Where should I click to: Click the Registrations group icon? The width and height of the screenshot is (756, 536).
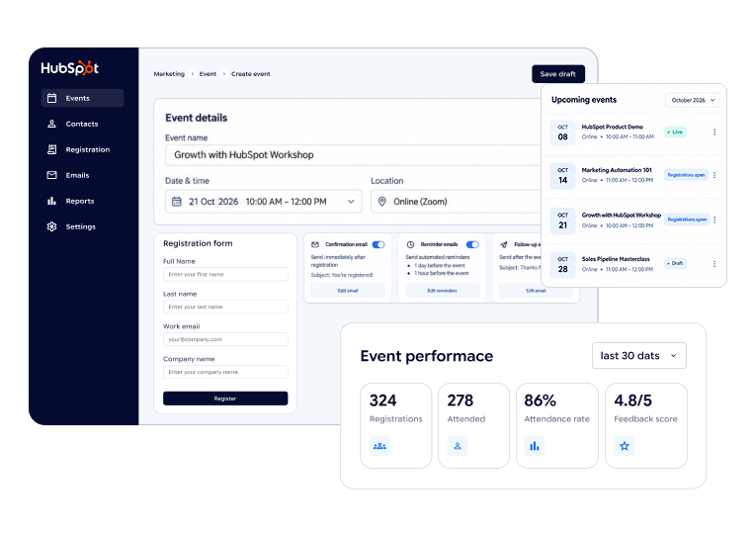379,446
